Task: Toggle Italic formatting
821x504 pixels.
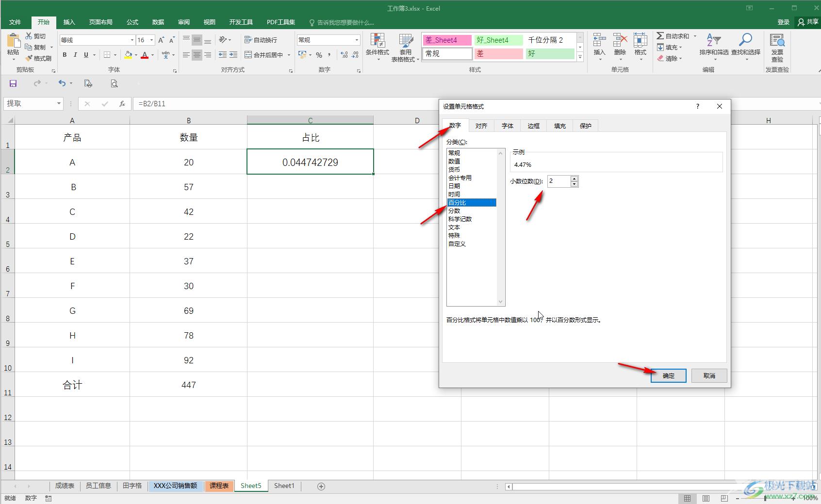Action: point(75,55)
